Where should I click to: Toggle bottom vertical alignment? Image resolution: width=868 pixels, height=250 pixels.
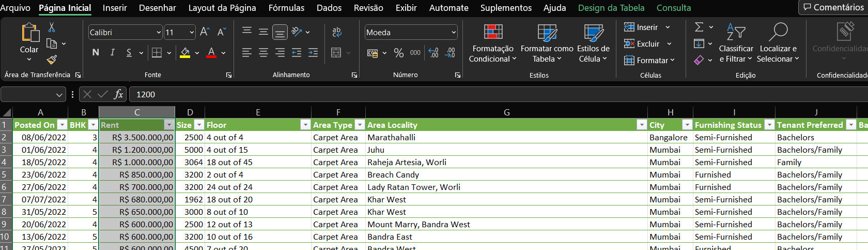[x=280, y=33]
